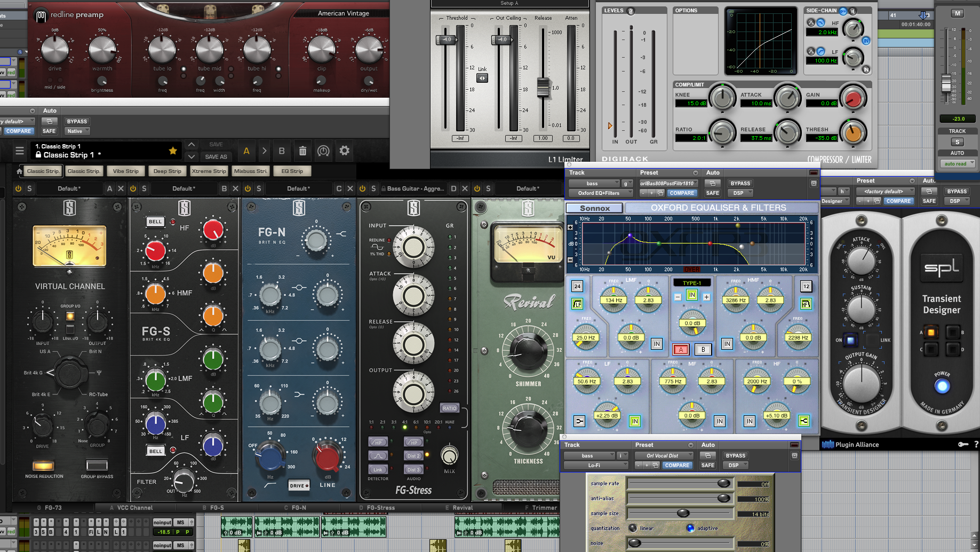Open bass track selector on Oxford EQ

pyautogui.click(x=594, y=183)
